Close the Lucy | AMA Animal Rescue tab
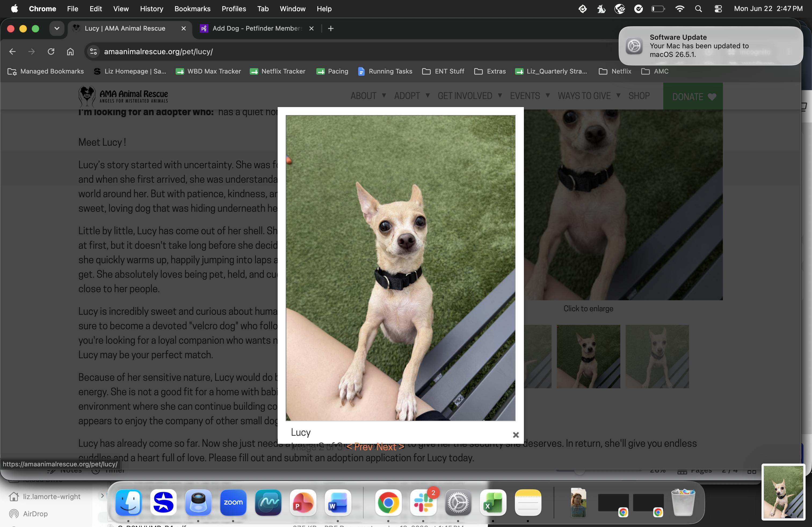 click(x=184, y=28)
